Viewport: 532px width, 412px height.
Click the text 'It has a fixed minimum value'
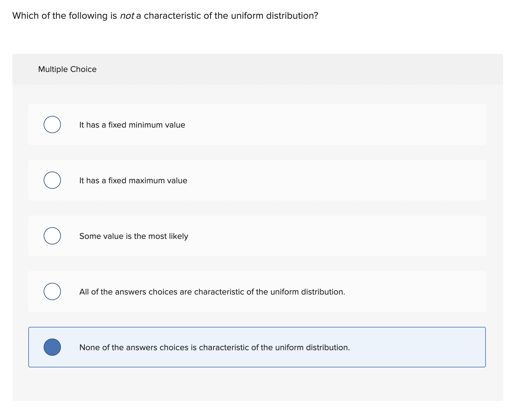click(132, 125)
